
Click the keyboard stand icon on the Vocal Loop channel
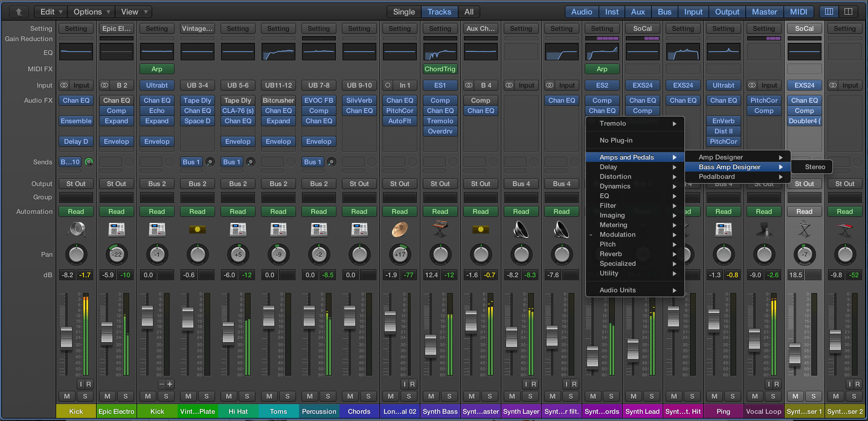805,230
